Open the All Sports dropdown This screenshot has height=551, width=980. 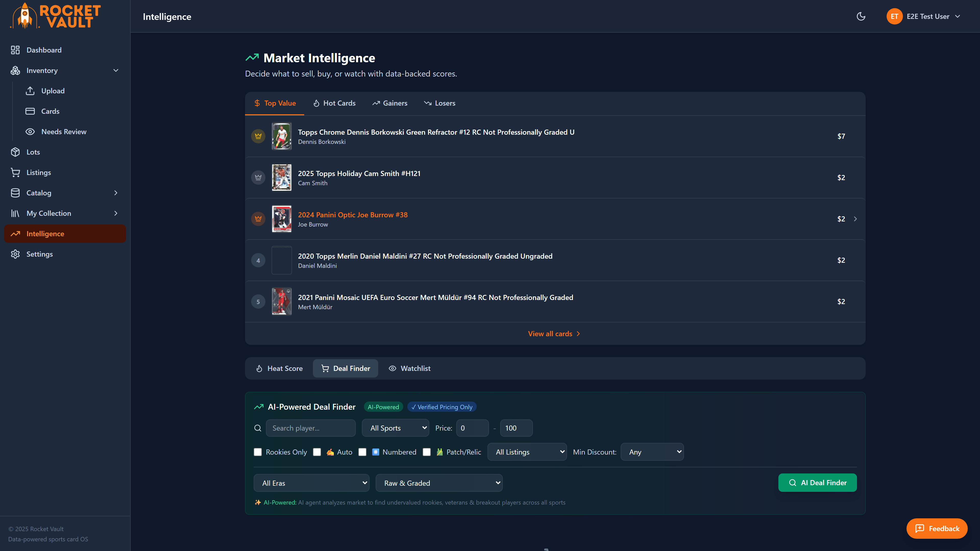[395, 428]
